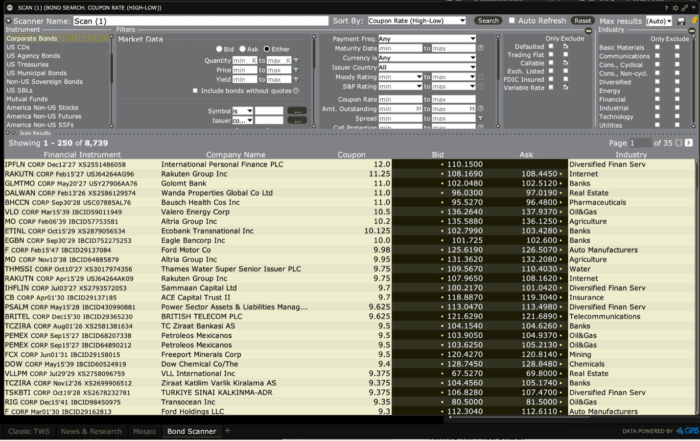Select the Bid radio button
The image size is (700, 441).
coord(219,49)
